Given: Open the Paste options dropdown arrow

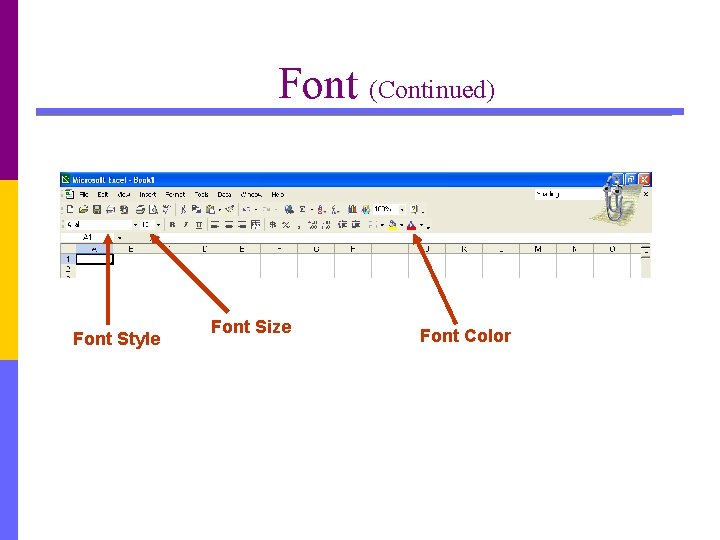Looking at the screenshot, I should [219, 210].
